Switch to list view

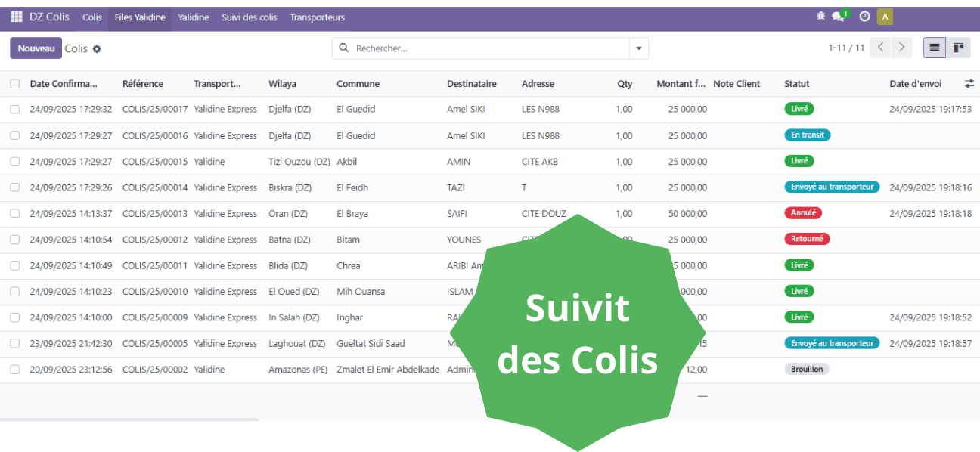tap(935, 48)
